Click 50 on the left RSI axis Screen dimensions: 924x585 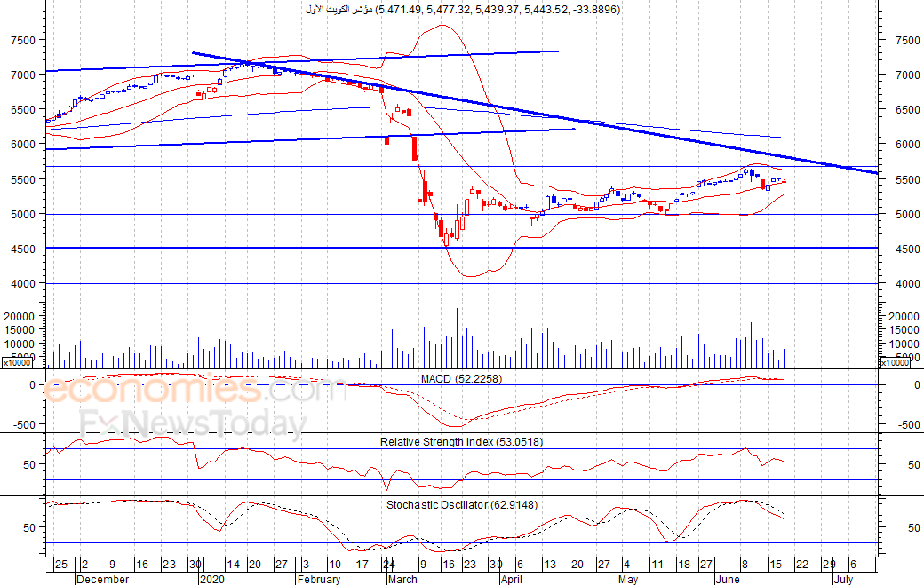(x=29, y=465)
